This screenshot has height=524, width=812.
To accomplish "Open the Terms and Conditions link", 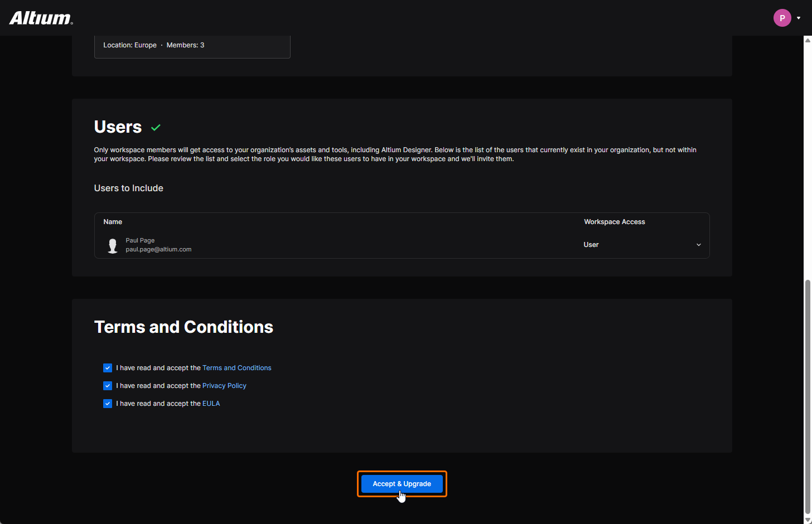I will coord(237,368).
